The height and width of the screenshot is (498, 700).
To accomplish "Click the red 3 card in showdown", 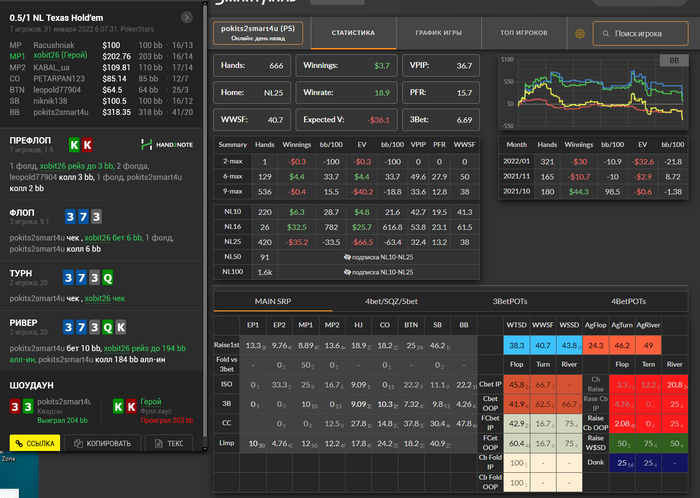I will (x=15, y=407).
